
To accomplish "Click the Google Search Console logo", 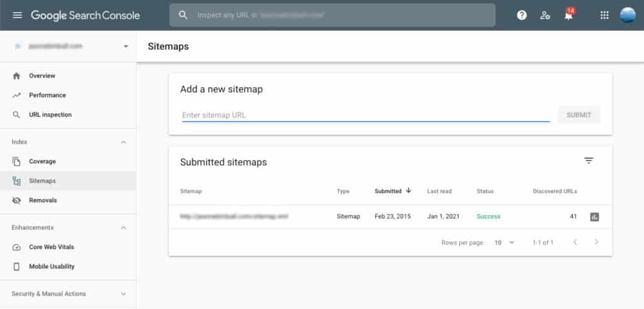I will coord(86,16).
